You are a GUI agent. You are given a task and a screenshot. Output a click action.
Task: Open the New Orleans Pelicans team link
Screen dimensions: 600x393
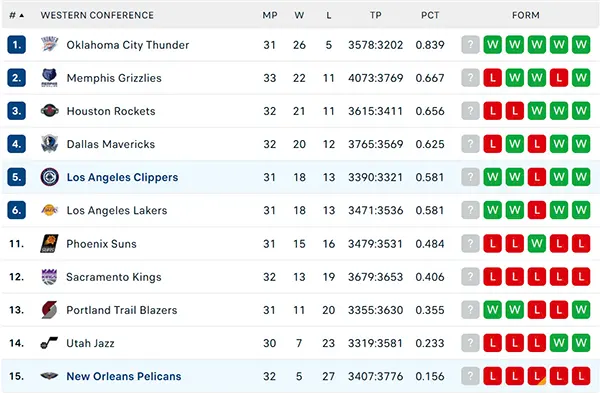(124, 377)
